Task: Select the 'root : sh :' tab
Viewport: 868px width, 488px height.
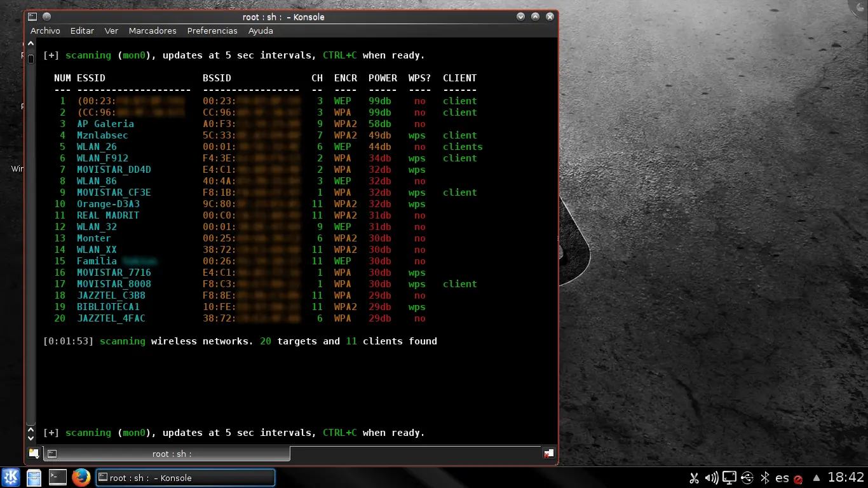Action: (x=166, y=454)
